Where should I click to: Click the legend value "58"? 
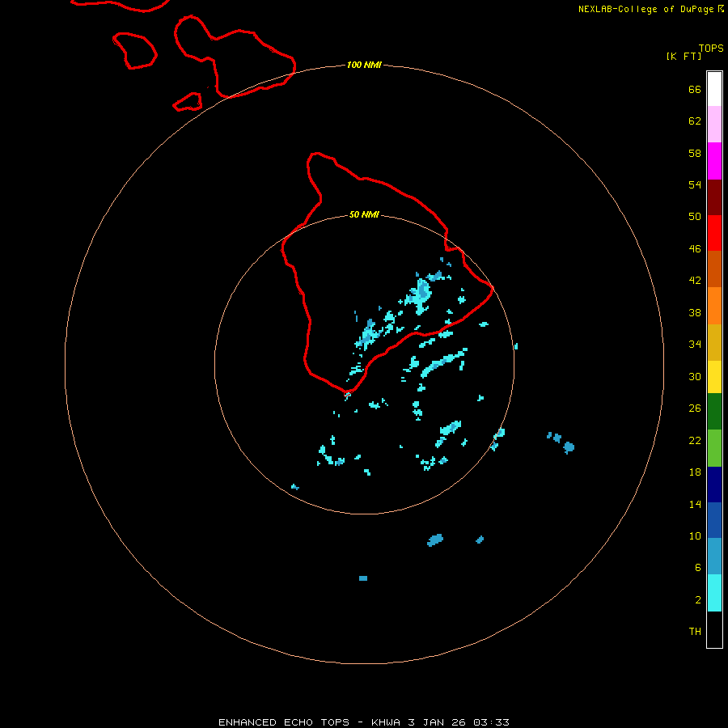click(x=695, y=153)
